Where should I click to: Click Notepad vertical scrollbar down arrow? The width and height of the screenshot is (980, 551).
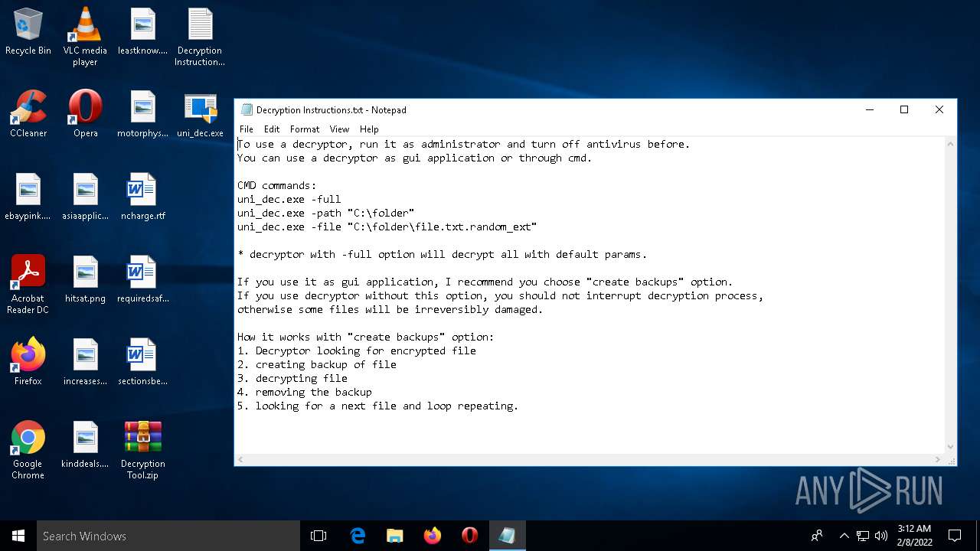pyautogui.click(x=950, y=447)
